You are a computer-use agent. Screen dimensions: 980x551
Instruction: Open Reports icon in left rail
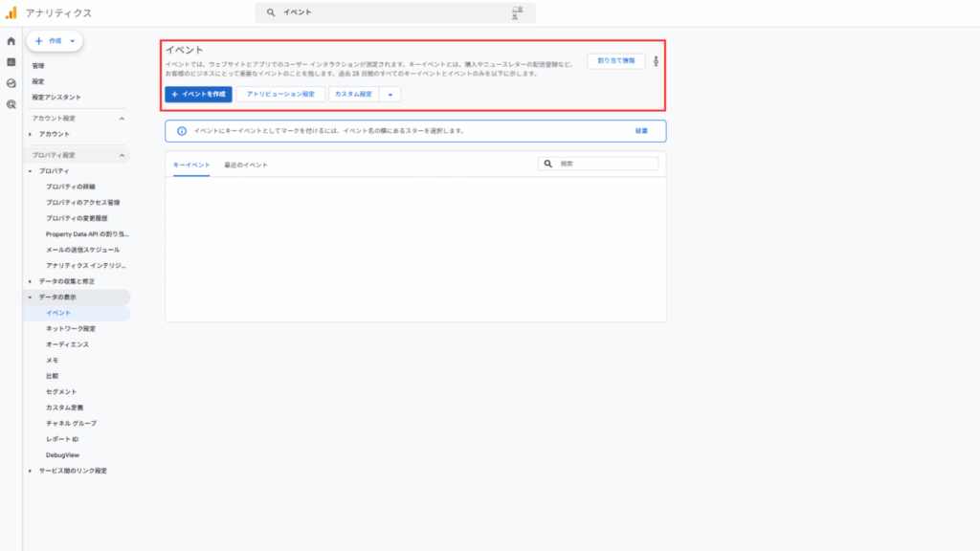[11, 62]
